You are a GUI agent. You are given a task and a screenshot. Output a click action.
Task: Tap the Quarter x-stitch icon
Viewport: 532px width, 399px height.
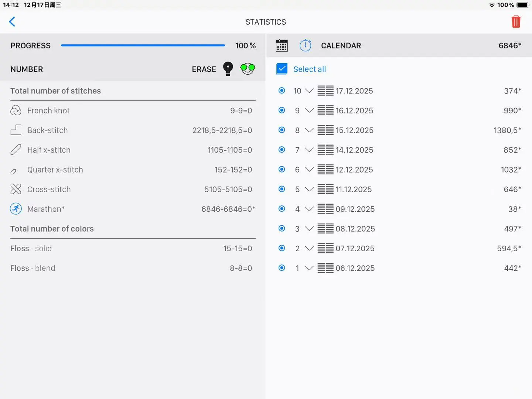click(13, 171)
